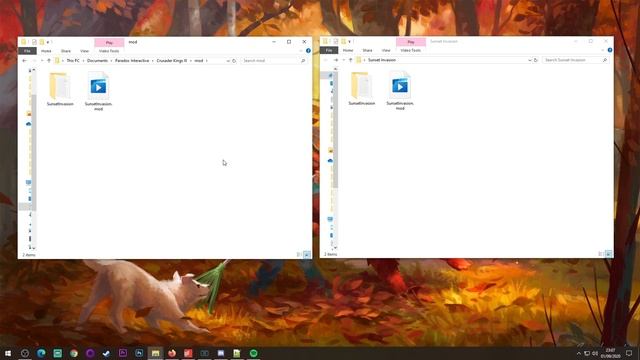Open File Explorer taskbar button
The image size is (640, 360).
point(156,353)
